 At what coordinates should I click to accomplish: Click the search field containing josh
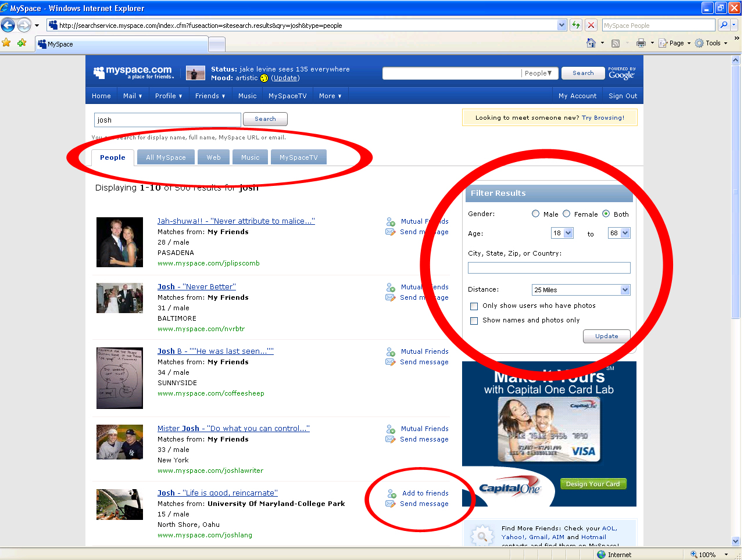pos(167,120)
